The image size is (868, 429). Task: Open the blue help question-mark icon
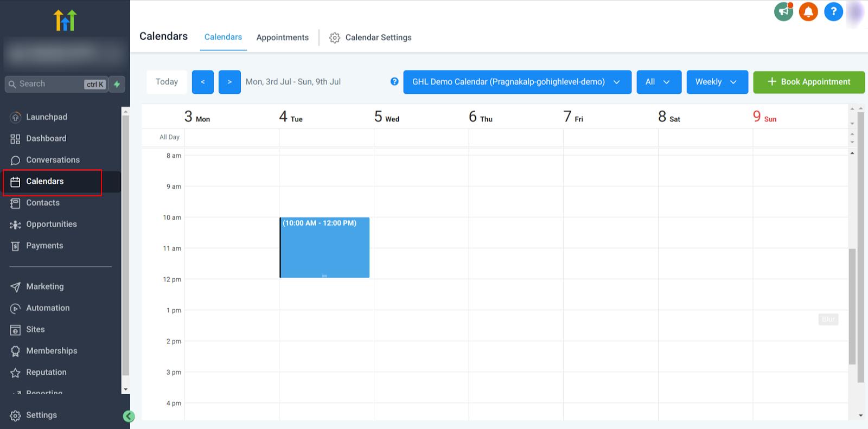[833, 11]
